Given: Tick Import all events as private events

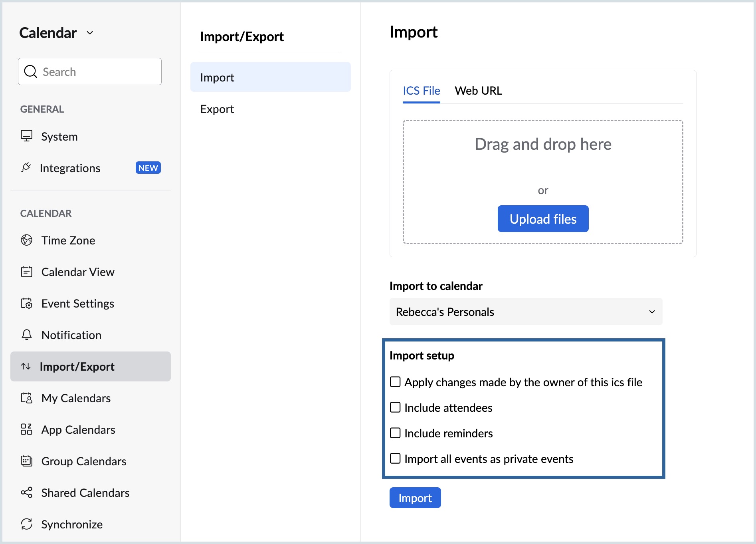Looking at the screenshot, I should click(x=395, y=459).
